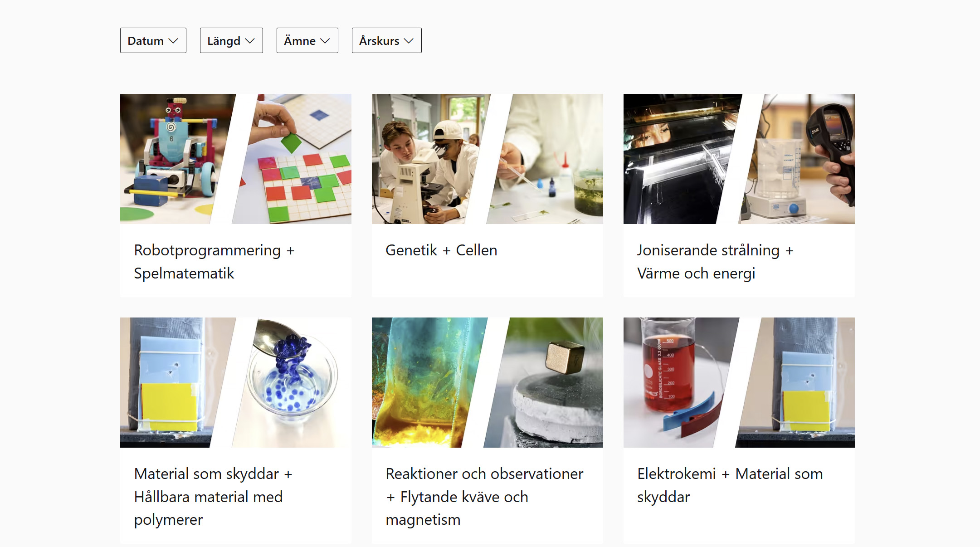Open the microscope students thumbnail image
This screenshot has width=980, height=547.
(487, 159)
